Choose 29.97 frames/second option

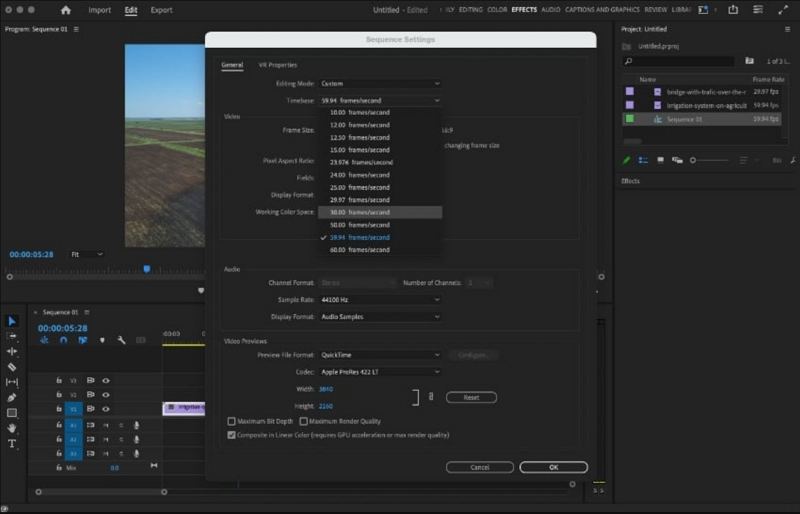click(x=380, y=200)
